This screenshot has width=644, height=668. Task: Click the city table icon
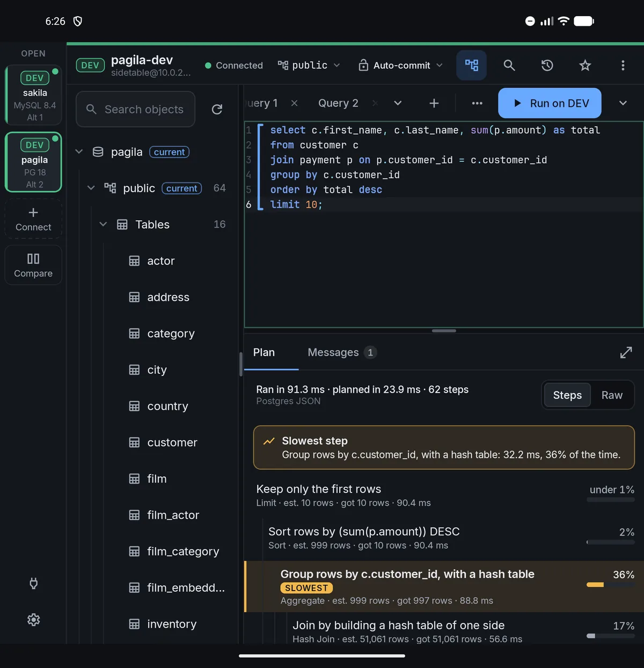pyautogui.click(x=134, y=369)
